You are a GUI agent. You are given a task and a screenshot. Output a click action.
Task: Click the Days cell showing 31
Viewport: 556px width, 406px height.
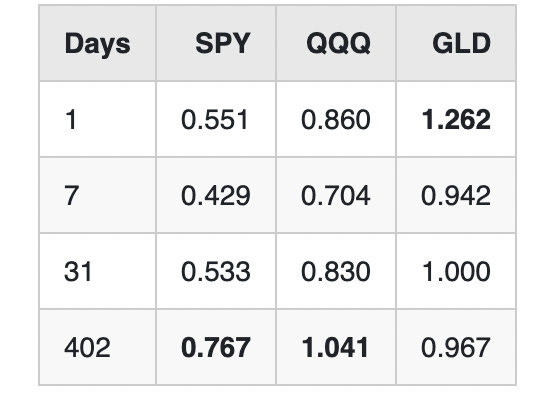coord(78,272)
